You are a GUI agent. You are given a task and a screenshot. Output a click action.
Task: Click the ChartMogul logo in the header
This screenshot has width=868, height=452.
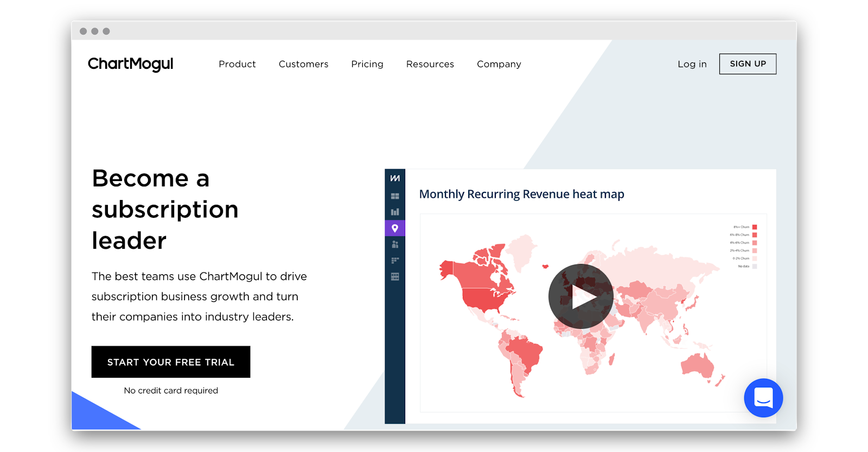130,64
